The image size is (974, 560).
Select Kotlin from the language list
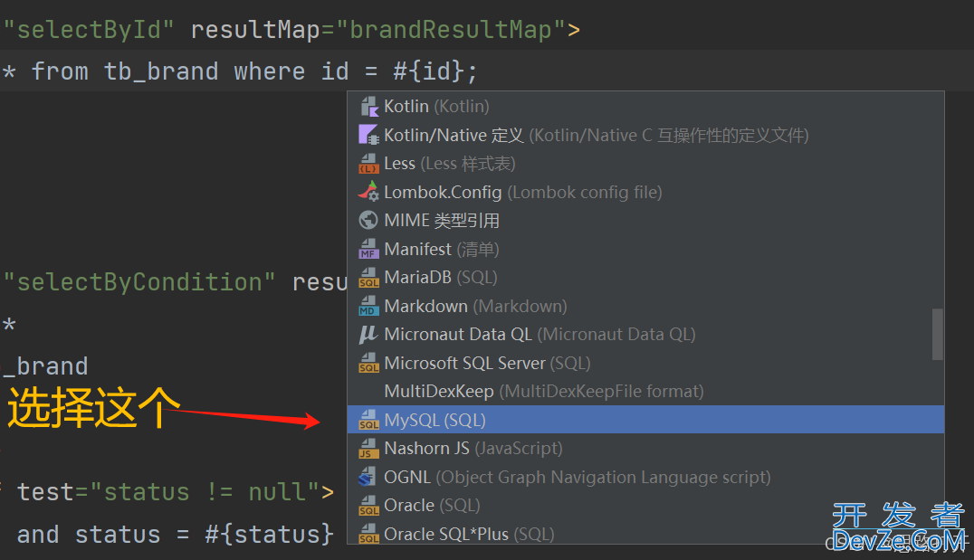(x=646, y=107)
